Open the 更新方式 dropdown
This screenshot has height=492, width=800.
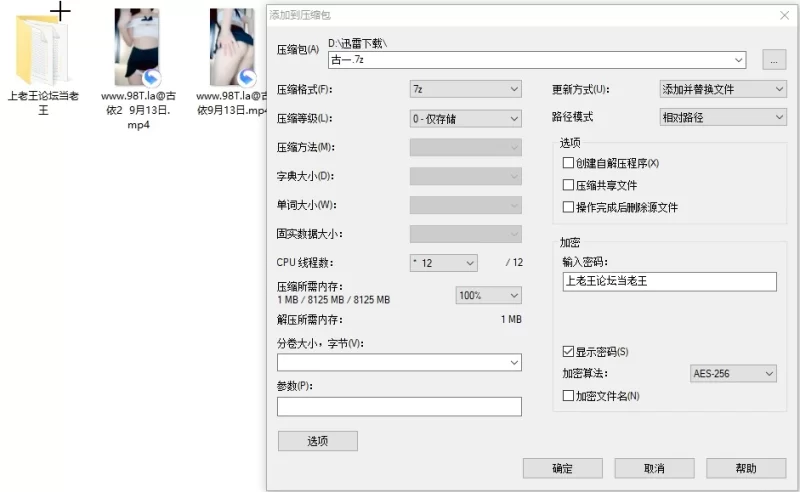tap(723, 89)
